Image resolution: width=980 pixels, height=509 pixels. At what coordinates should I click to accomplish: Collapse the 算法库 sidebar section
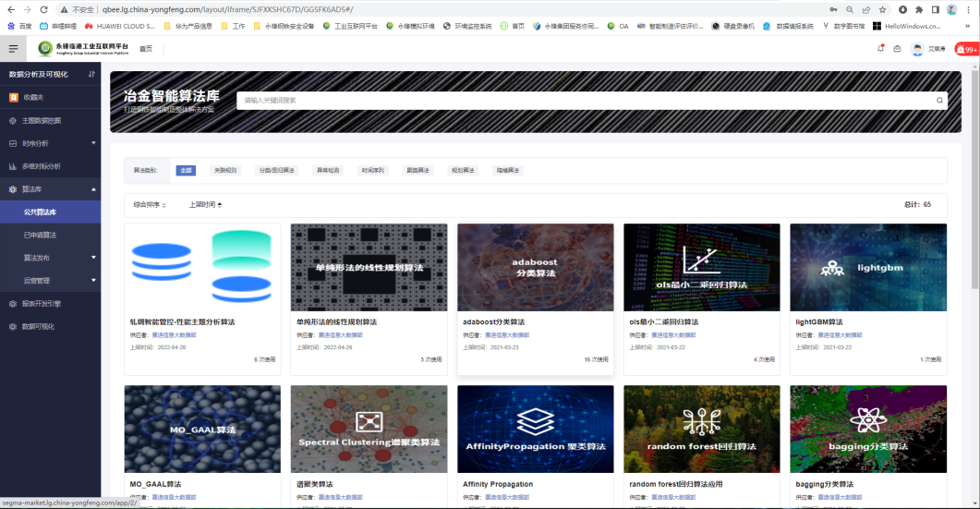point(93,189)
